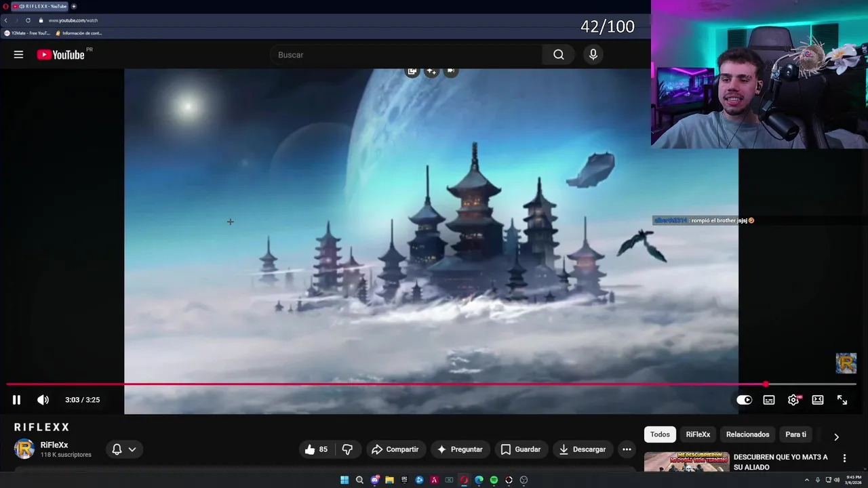Like the video with 85 likes

(316, 449)
